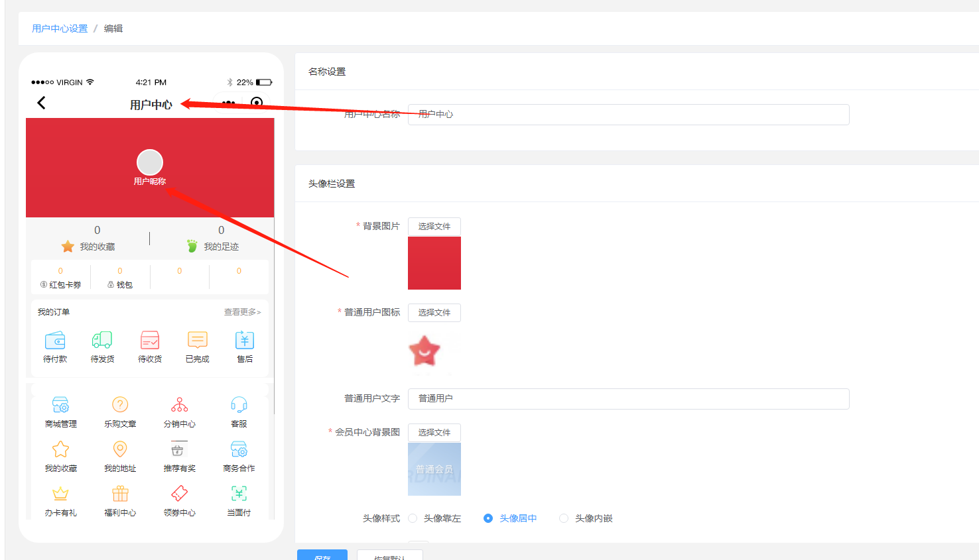Open 当面付 scan icon

coord(239,494)
